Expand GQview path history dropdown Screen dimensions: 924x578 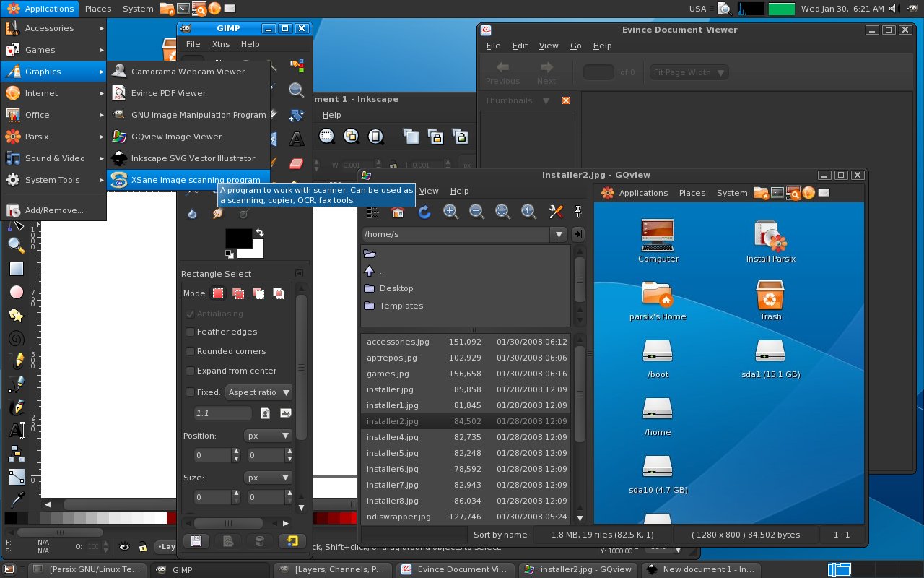tap(559, 234)
